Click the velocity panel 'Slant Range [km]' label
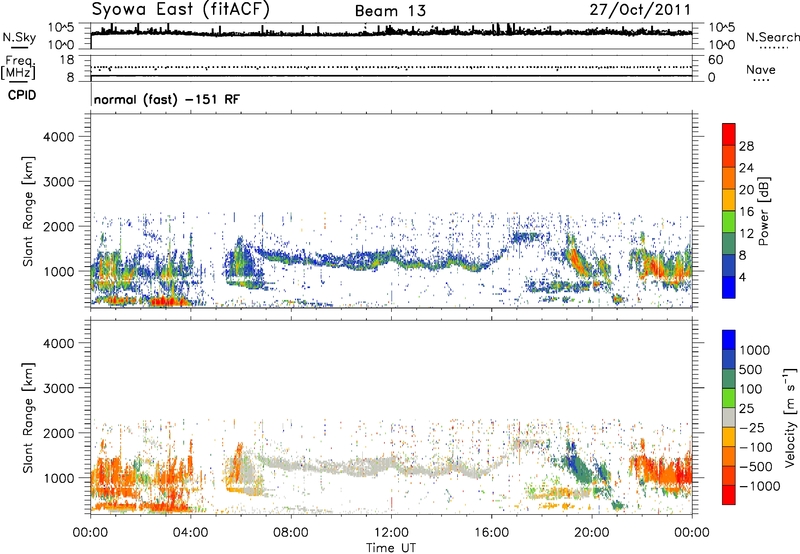 (28, 418)
